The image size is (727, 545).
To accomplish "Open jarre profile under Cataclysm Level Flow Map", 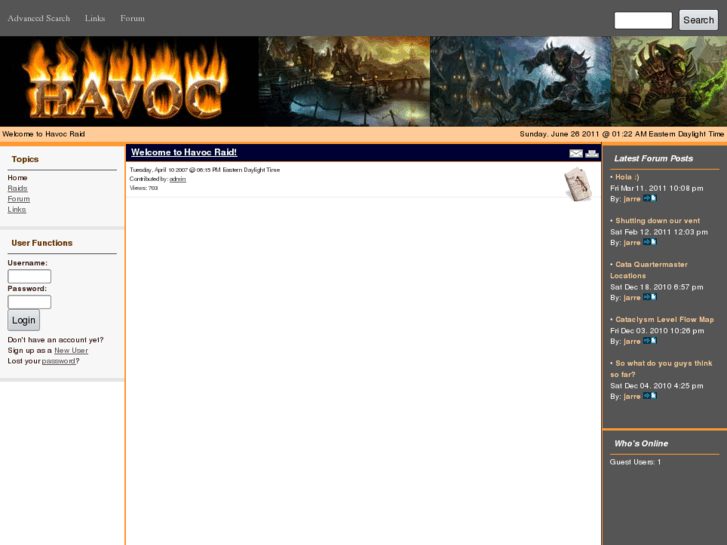I will [x=632, y=341].
